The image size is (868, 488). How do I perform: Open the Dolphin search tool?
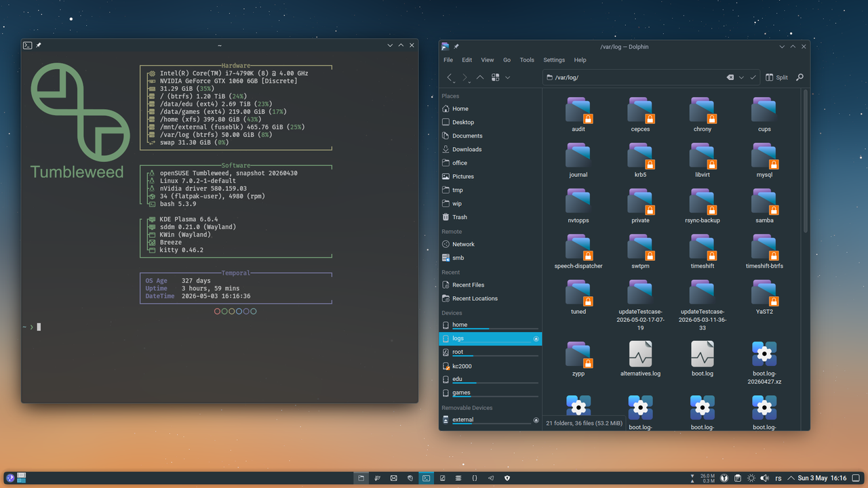[800, 77]
